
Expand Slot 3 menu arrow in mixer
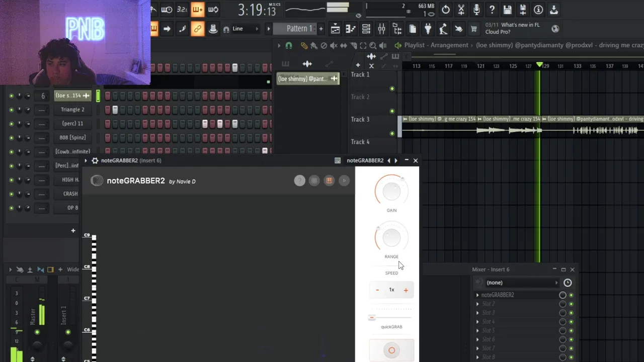pyautogui.click(x=477, y=313)
